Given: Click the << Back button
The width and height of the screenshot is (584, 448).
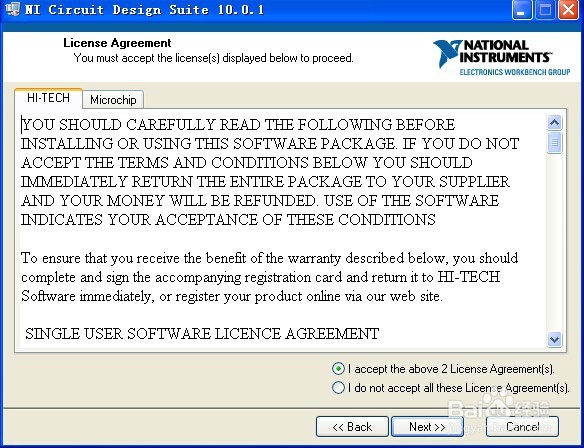Looking at the screenshot, I should pyautogui.click(x=352, y=427).
